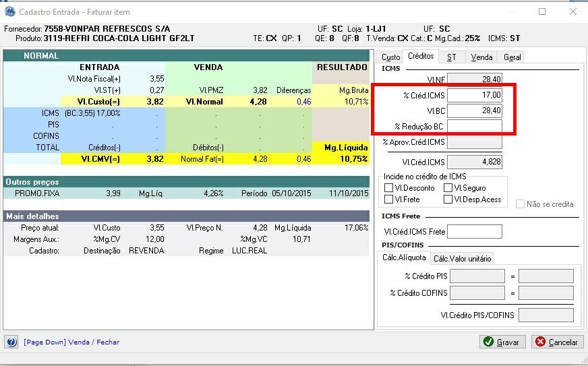Click the %Mg.CV value 12,00
Screen dimensions: 588x366
point(155,239)
